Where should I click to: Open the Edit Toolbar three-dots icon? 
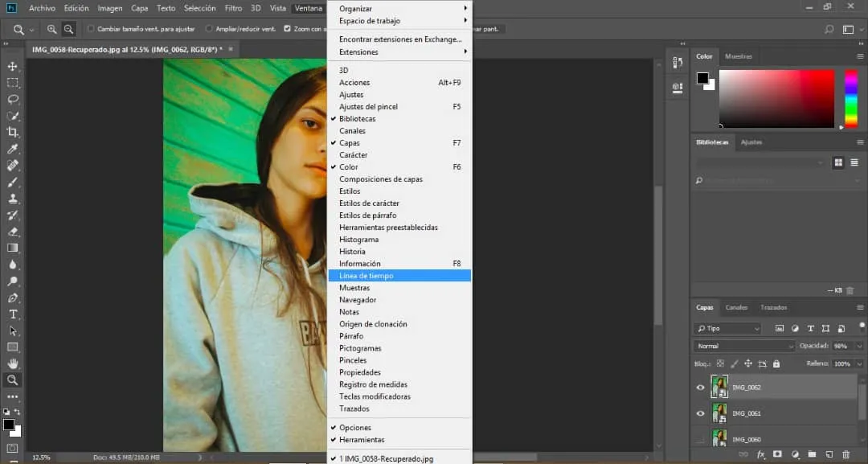[x=12, y=397]
